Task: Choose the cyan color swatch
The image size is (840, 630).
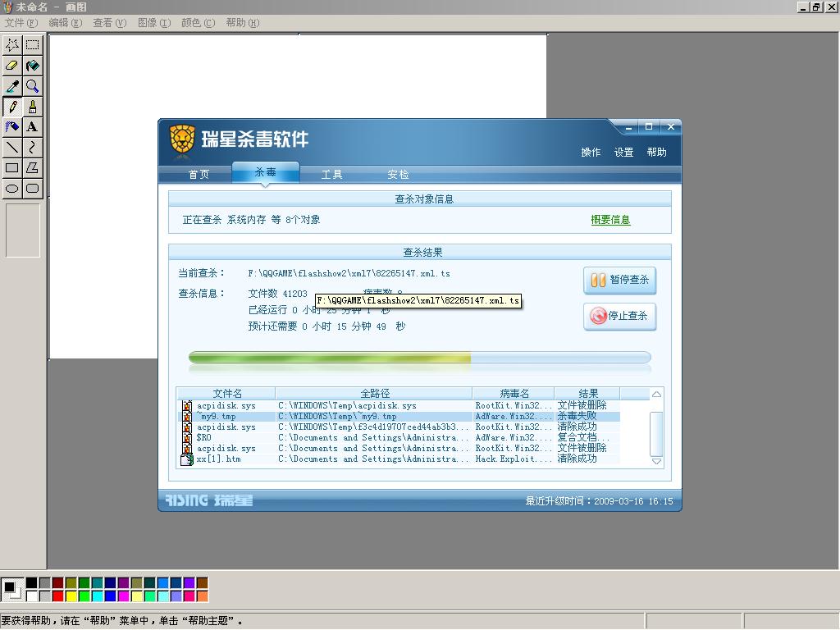Action: [98, 596]
